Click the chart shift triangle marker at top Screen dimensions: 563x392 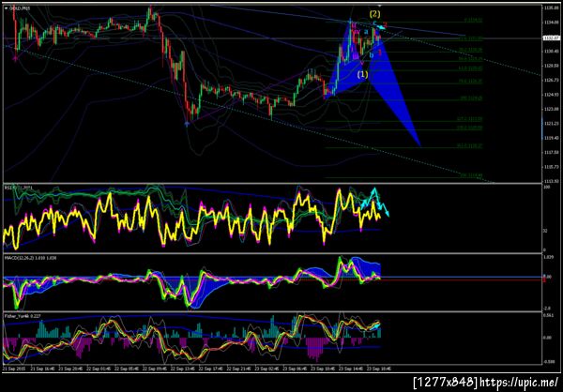(x=379, y=6)
